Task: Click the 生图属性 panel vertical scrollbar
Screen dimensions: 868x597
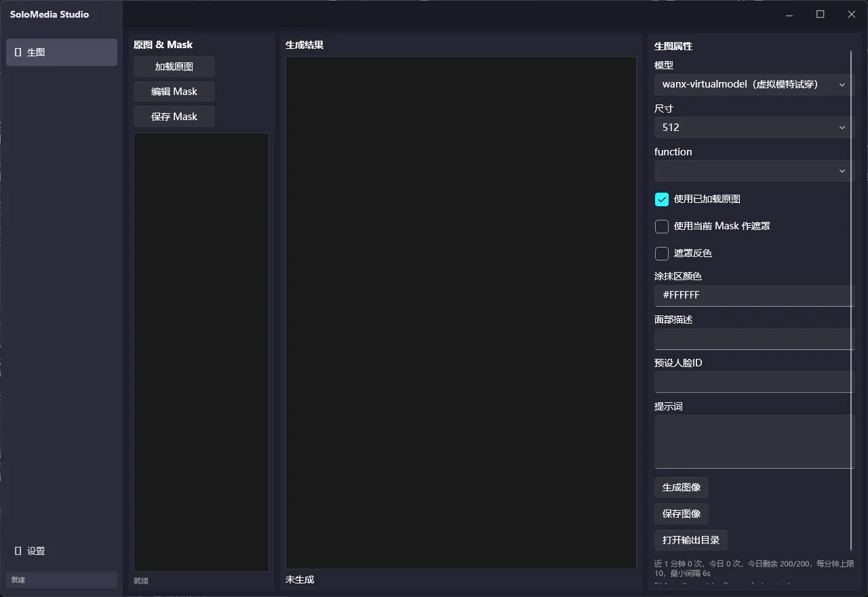Action: (851, 300)
